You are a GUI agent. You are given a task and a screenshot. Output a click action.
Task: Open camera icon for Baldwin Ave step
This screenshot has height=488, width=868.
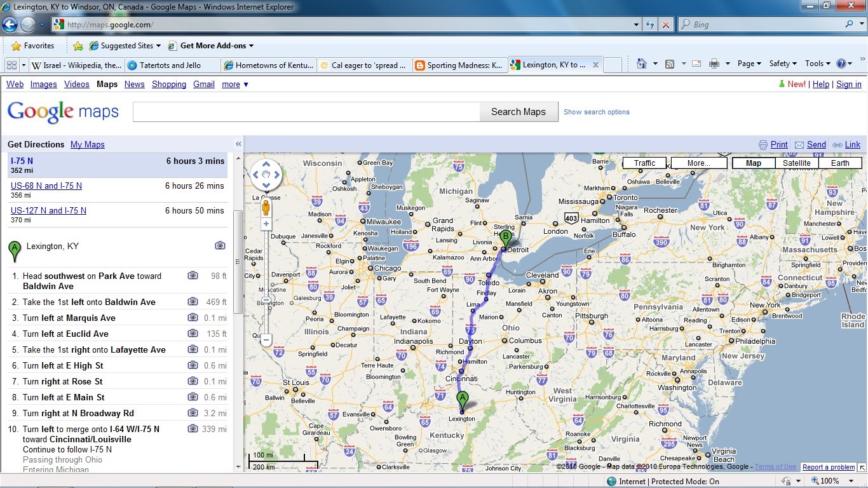tap(193, 302)
